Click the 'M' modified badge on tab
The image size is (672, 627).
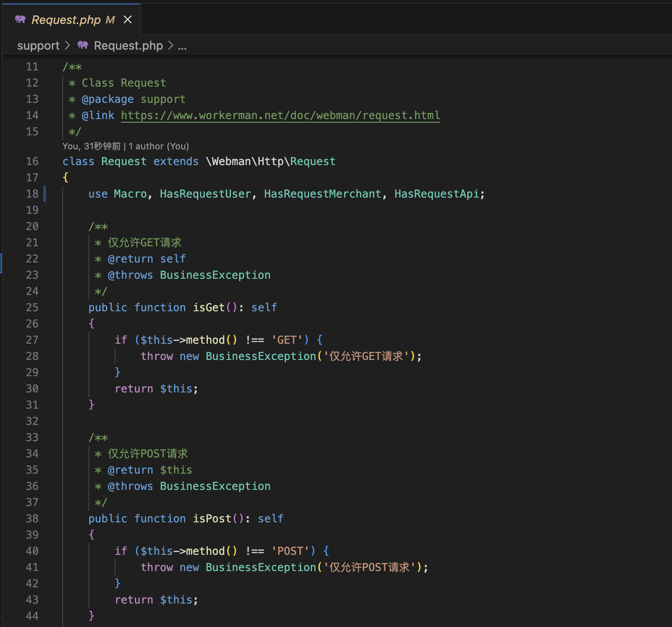pos(110,20)
